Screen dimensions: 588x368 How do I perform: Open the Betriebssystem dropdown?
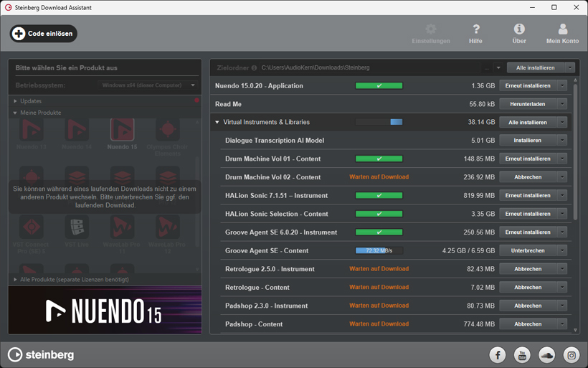point(148,85)
